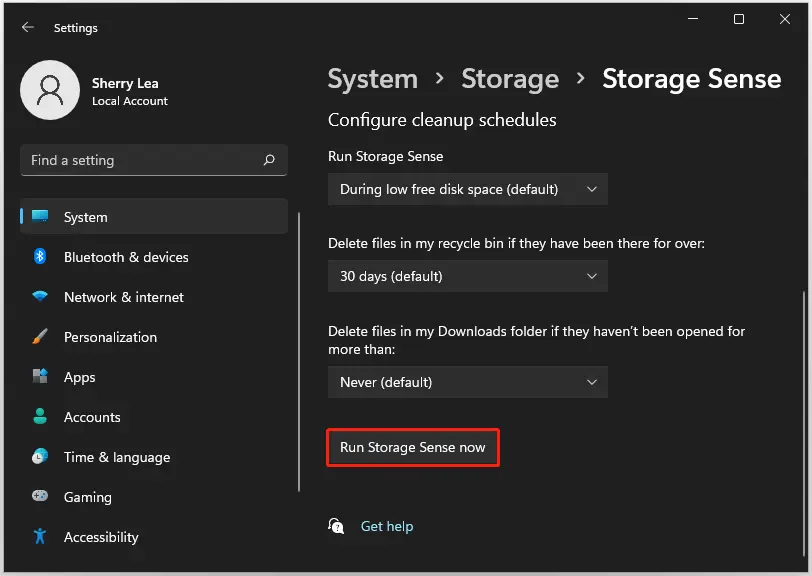Open the Get help link

(386, 526)
